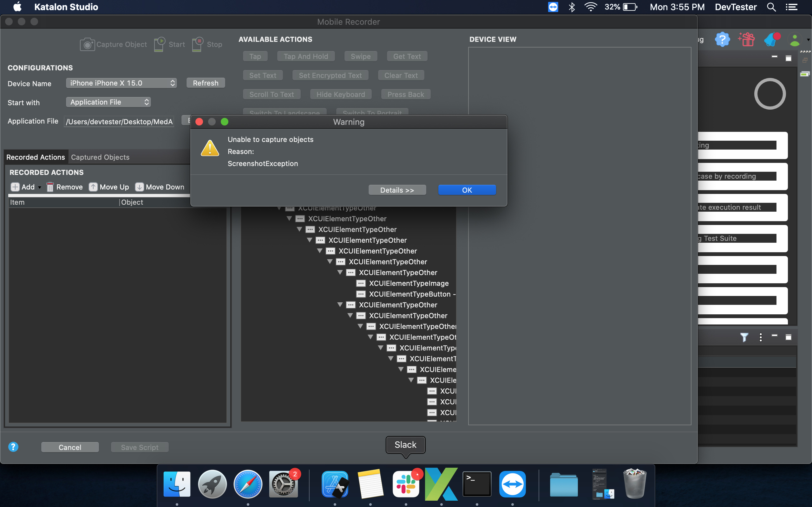Open the blue help question icon

[13, 447]
